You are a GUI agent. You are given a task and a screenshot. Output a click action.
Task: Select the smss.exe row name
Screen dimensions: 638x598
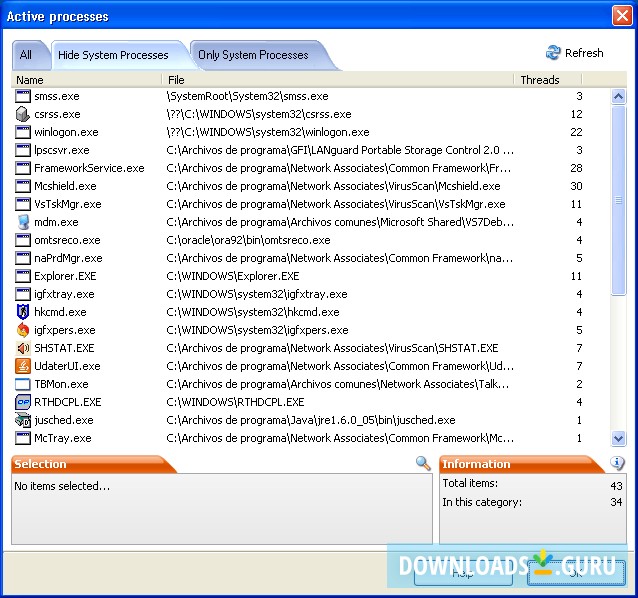click(x=57, y=96)
